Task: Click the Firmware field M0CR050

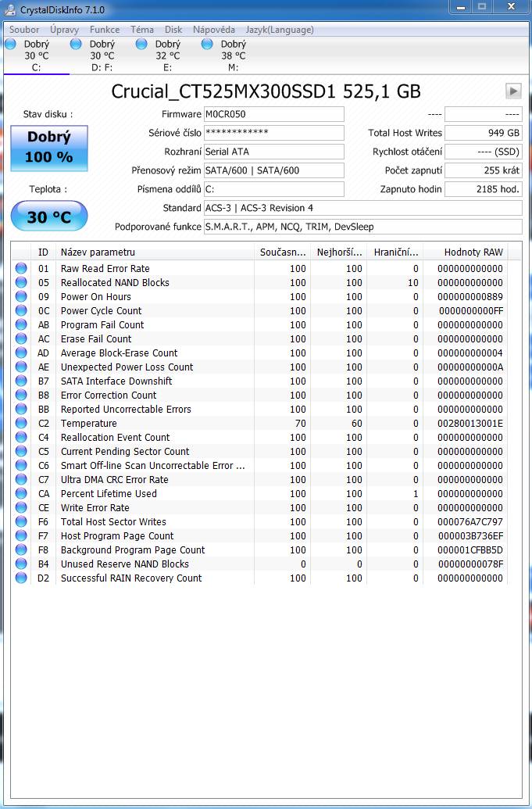Action: 273,114
